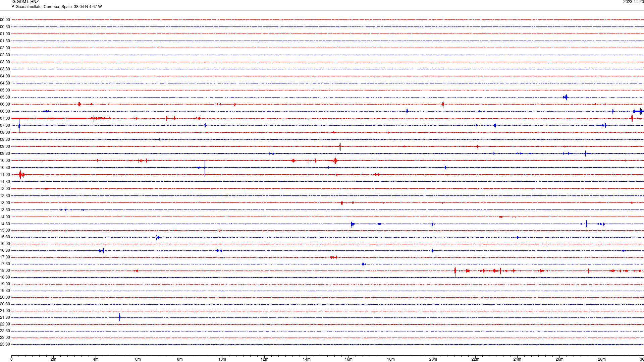The image size is (644, 362).
Task: Click the blue spike on the 21:30 trace
Action: (x=120, y=317)
